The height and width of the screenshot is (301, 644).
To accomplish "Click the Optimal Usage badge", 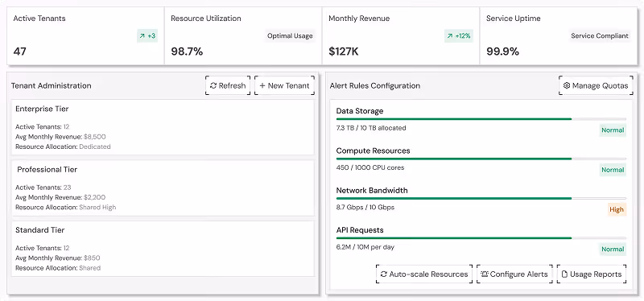I will coord(290,35).
